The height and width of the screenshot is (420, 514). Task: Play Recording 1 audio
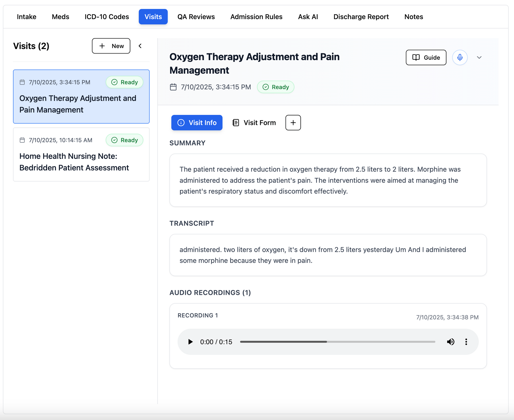190,342
